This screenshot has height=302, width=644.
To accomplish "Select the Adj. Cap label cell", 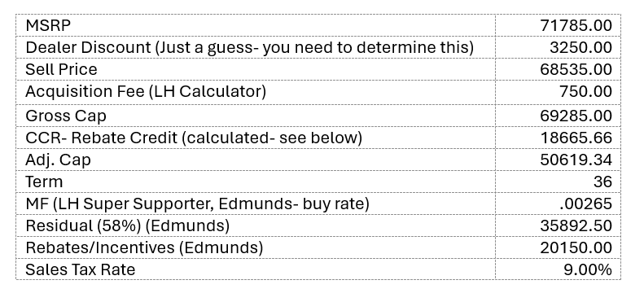I will click(256, 160).
